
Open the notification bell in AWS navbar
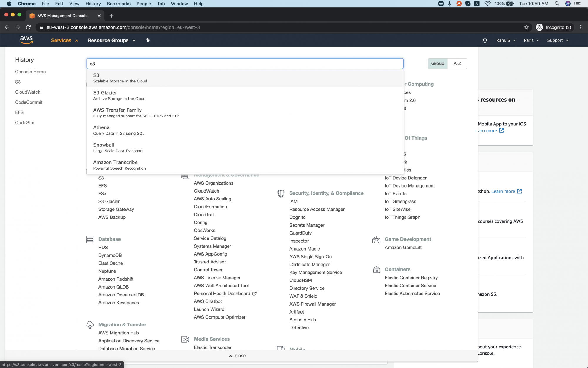[485, 40]
